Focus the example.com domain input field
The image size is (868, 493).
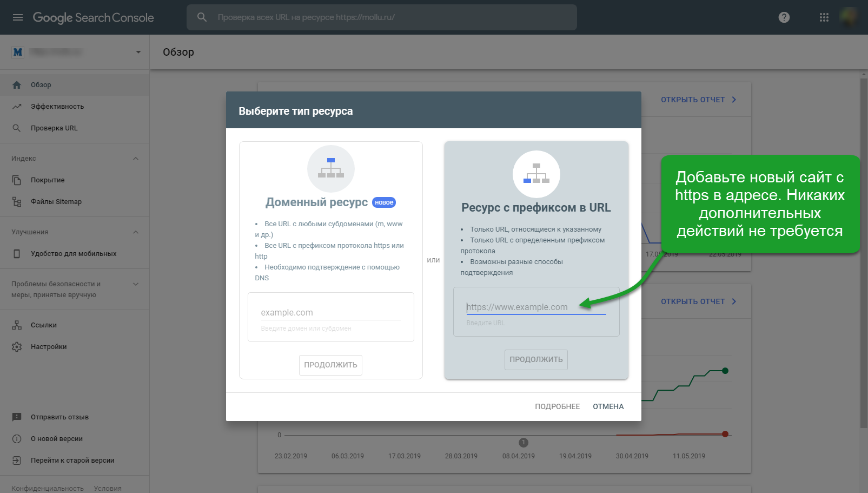click(x=330, y=312)
